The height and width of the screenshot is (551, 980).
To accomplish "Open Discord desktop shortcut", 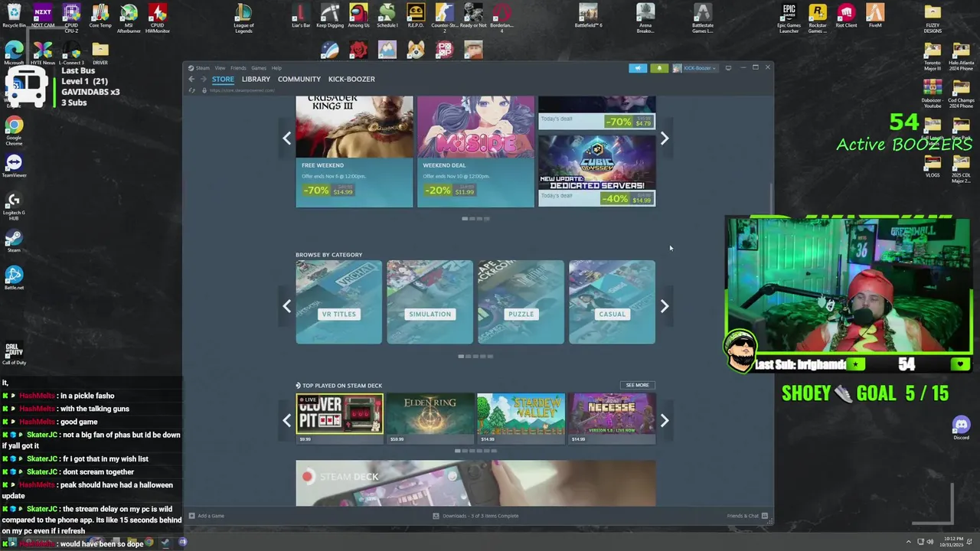I will click(961, 427).
